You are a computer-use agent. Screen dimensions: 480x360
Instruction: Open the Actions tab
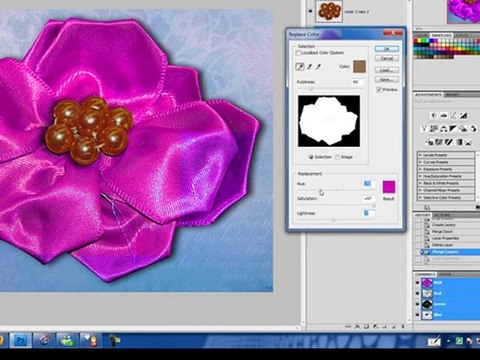tap(442, 215)
